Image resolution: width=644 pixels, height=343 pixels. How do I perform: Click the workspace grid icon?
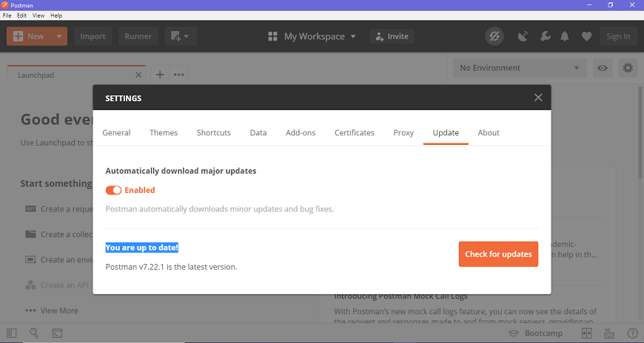pyautogui.click(x=272, y=36)
